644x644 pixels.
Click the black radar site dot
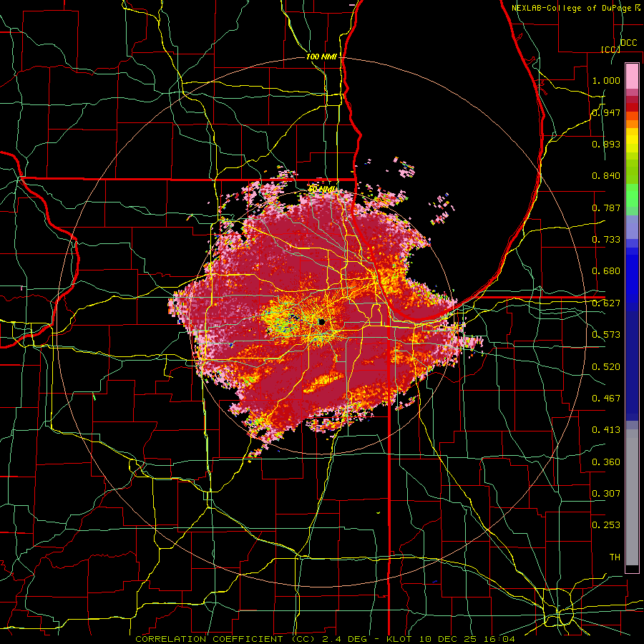coord(321,322)
